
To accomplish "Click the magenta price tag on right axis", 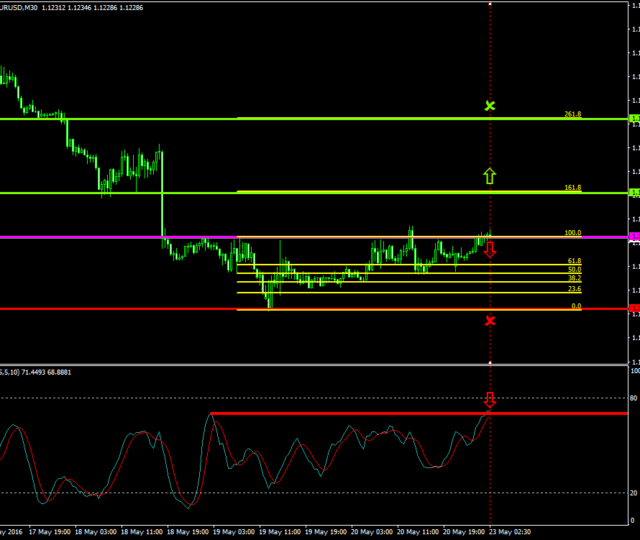I will pos(634,237).
